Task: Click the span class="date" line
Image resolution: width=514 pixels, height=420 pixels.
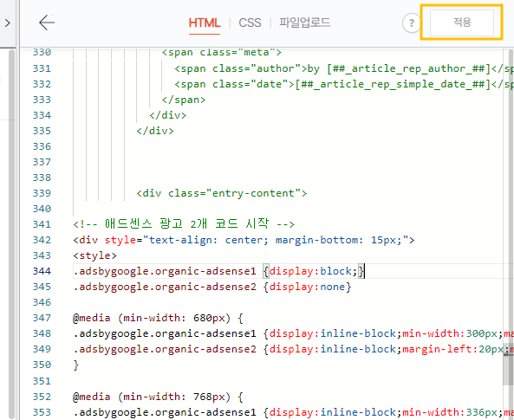Action: click(x=344, y=84)
